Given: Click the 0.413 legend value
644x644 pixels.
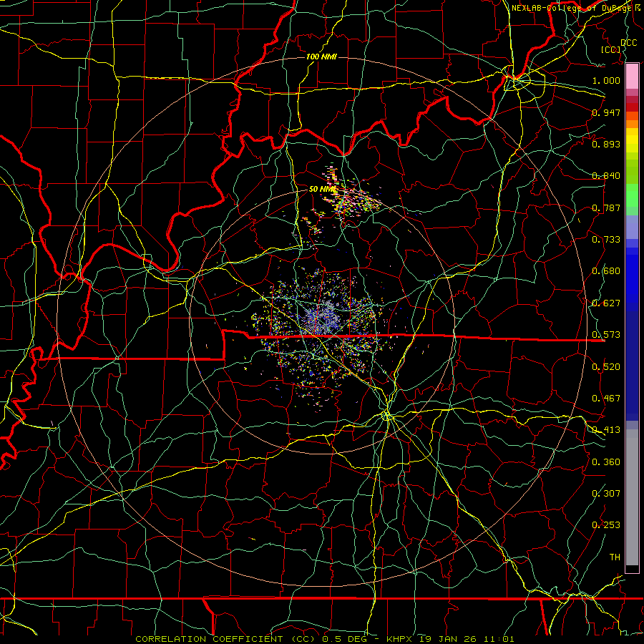Looking at the screenshot, I should click(x=606, y=430).
